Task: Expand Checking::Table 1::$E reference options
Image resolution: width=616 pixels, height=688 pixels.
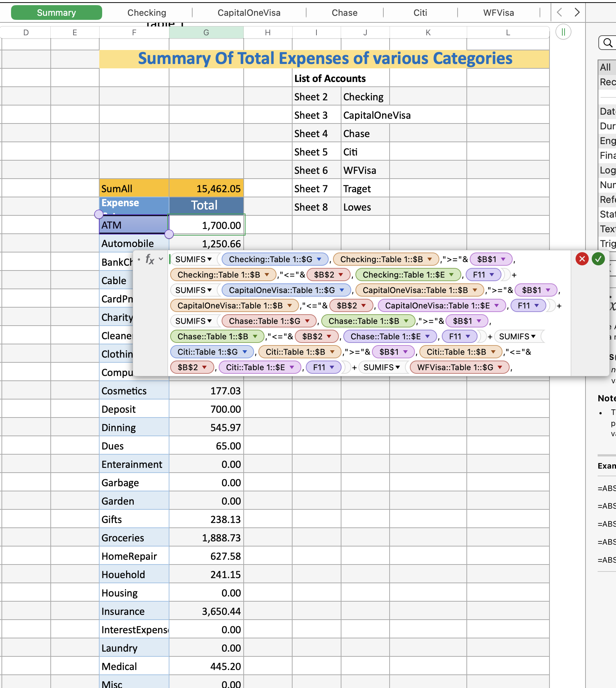Action: point(452,275)
